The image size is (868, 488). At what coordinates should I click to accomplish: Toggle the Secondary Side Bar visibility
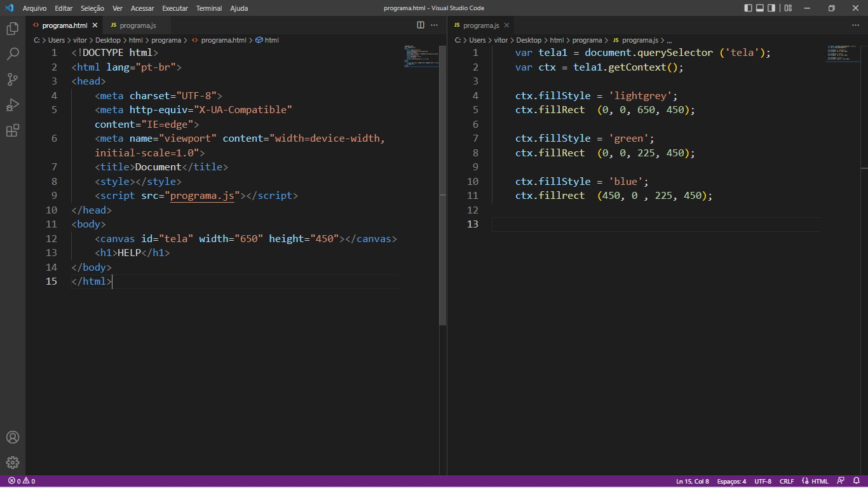(771, 8)
